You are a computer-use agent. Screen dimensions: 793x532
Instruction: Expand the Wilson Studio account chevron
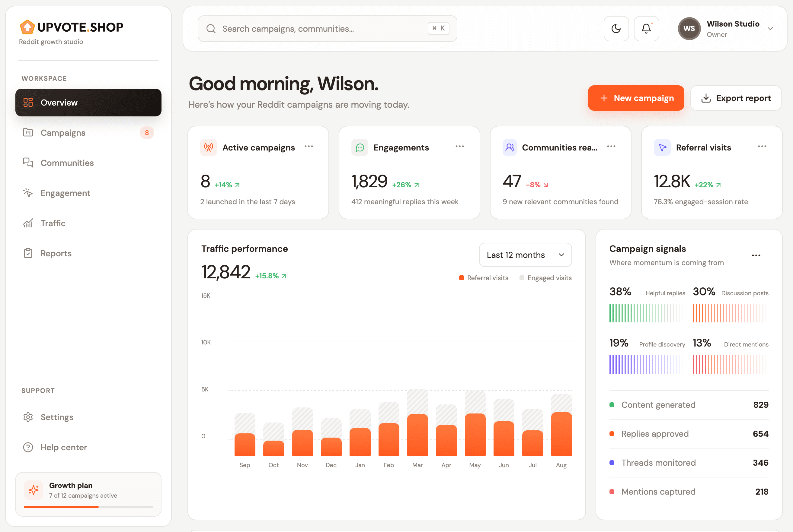pos(770,29)
